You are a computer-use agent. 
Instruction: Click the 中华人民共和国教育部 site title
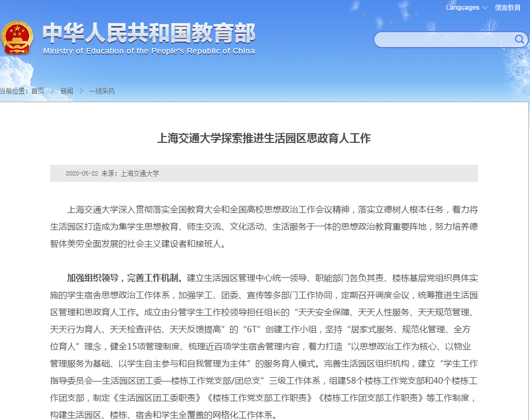tap(149, 33)
